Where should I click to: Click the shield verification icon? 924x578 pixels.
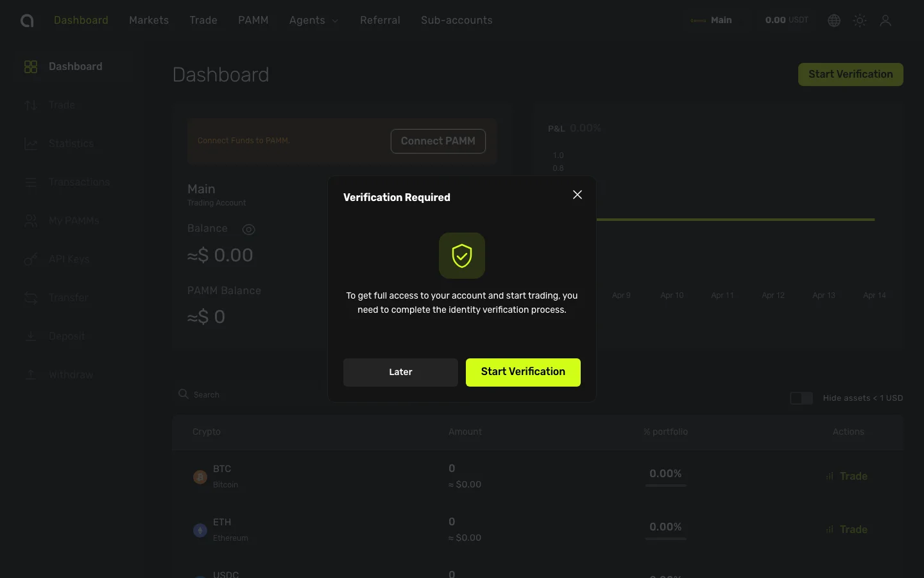(x=462, y=256)
